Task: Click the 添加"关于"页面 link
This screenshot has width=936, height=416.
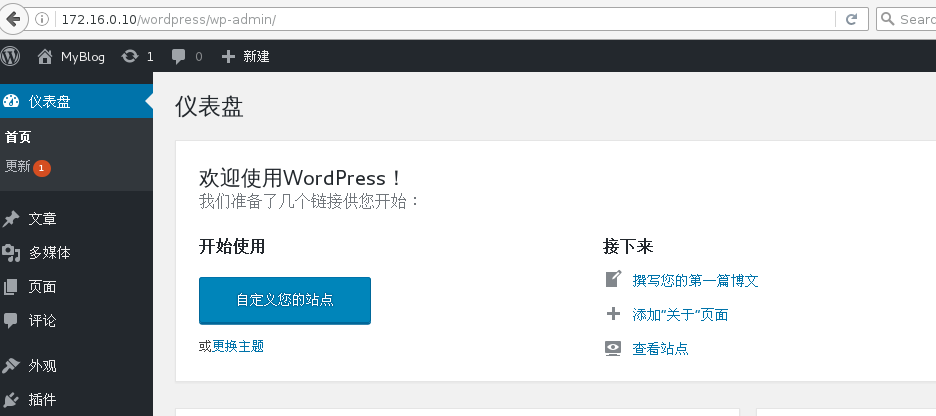Action: point(680,315)
